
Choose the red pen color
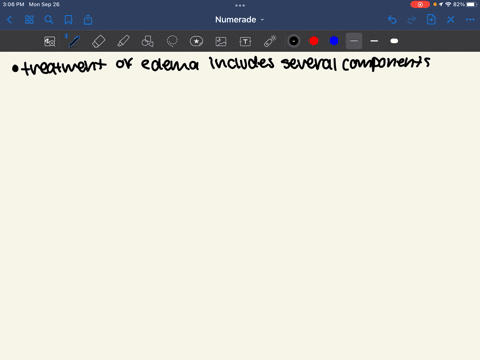coord(314,41)
